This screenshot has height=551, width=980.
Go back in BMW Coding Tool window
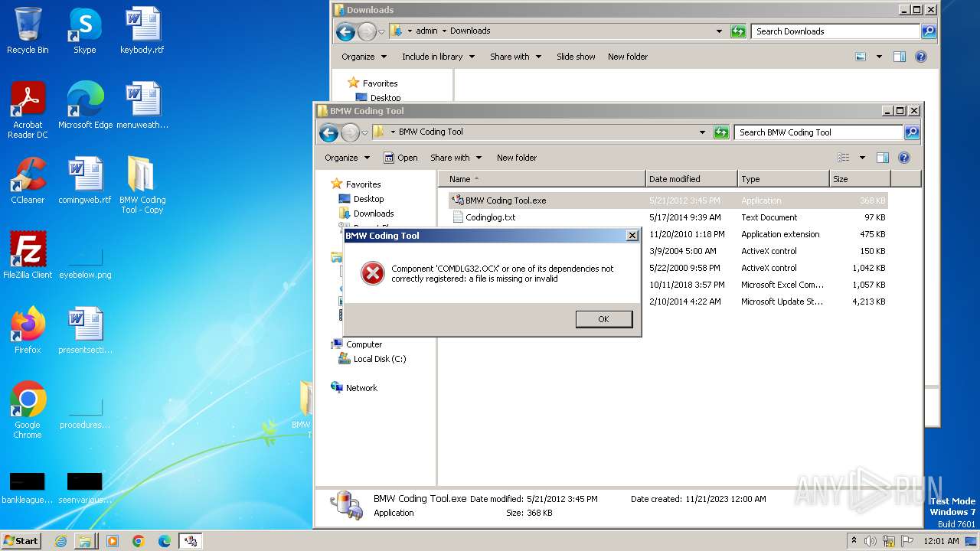(329, 132)
